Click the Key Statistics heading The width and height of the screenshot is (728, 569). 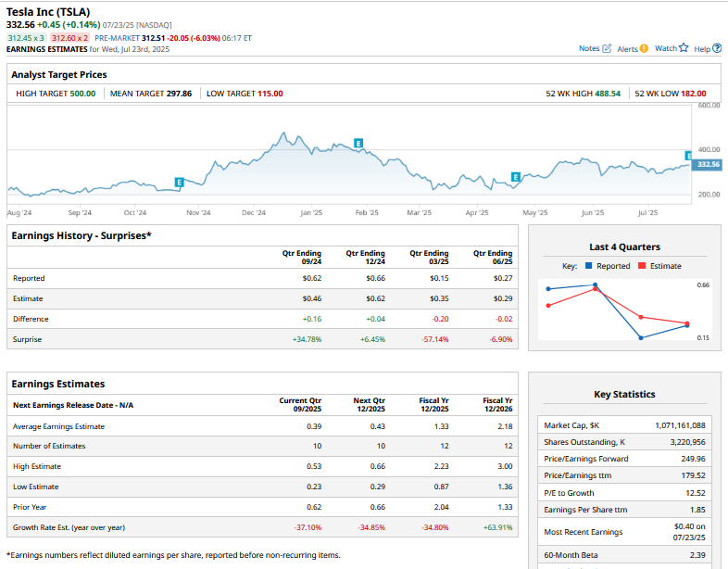(624, 395)
